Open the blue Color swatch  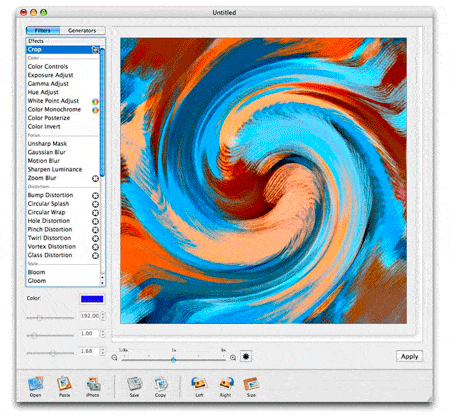[x=92, y=299]
